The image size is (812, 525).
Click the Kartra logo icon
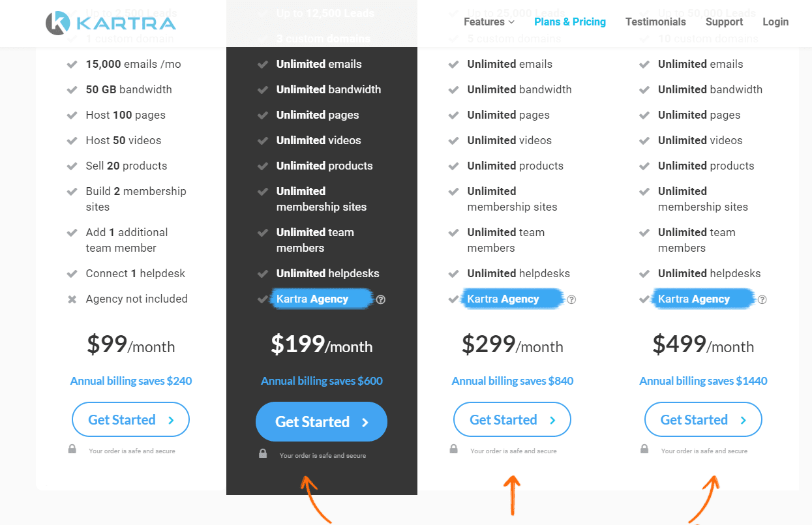pos(58,23)
